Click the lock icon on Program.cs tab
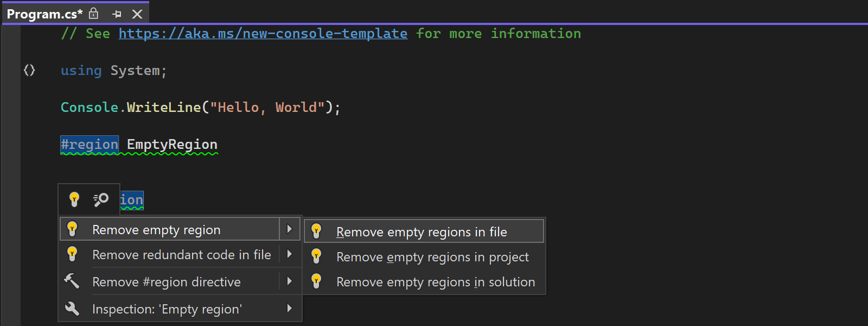The width and height of the screenshot is (868, 326). (x=94, y=14)
